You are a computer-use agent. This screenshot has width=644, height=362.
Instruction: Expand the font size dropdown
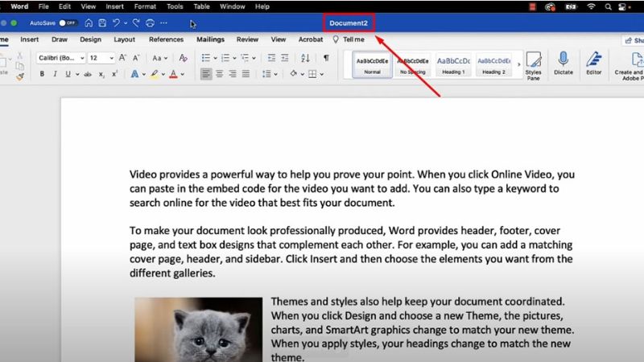click(x=110, y=58)
